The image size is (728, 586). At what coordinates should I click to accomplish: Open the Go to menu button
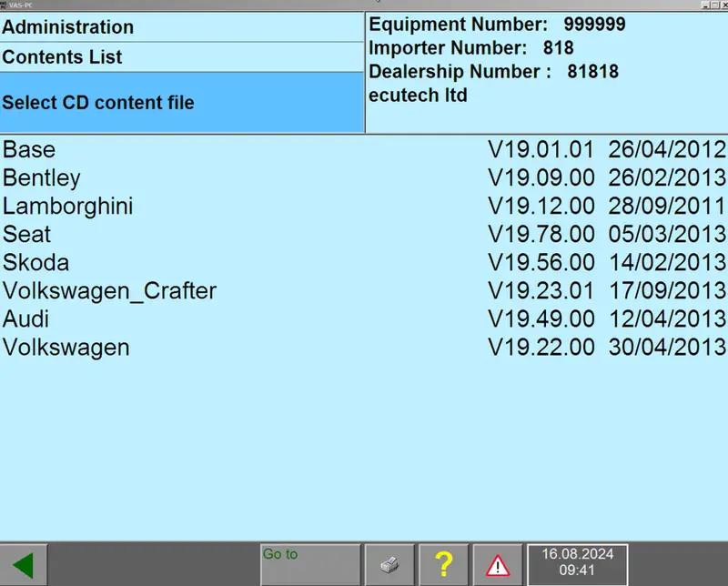[310, 565]
